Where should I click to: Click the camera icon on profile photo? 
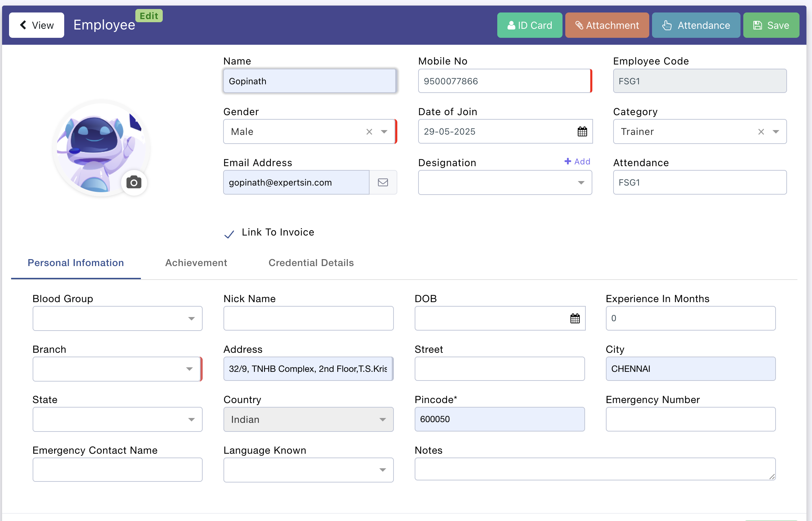coord(134,182)
